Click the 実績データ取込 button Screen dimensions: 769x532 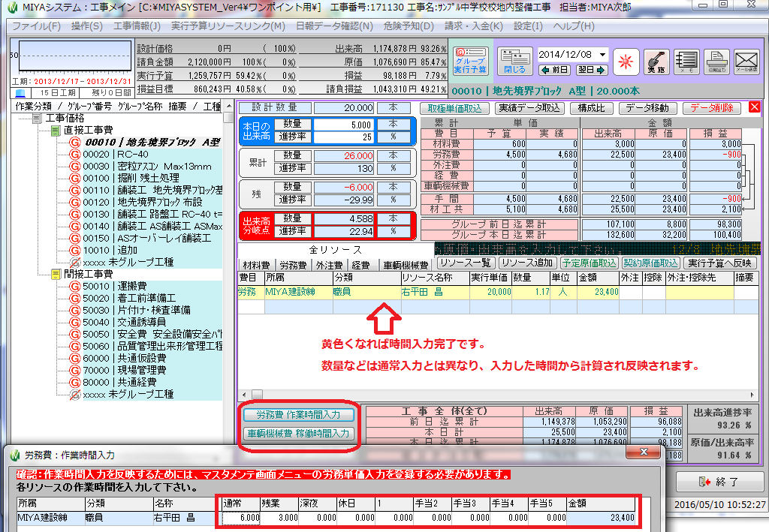coord(529,108)
